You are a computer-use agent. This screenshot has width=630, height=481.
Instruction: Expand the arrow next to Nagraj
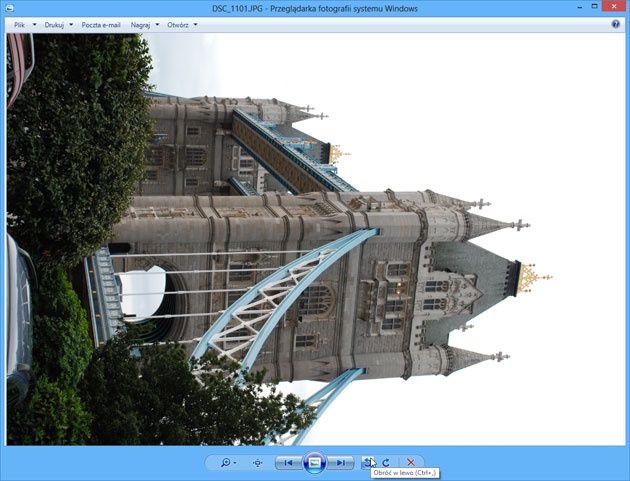pos(157,25)
